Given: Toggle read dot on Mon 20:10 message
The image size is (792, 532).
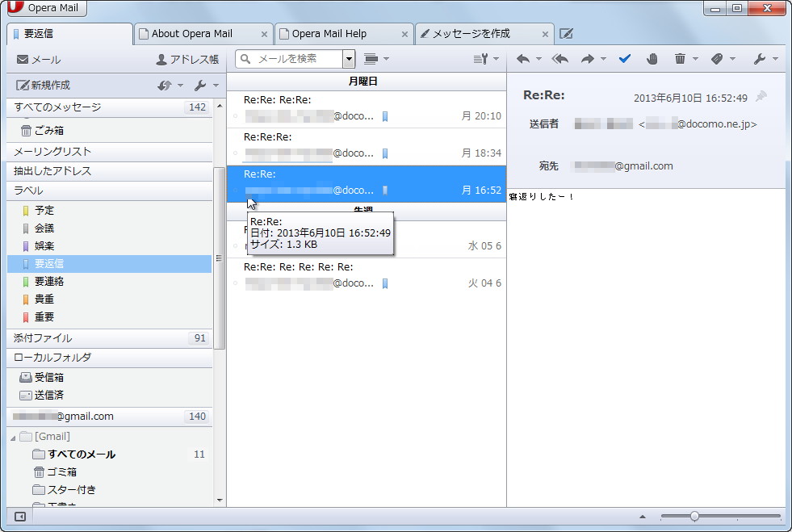Looking at the screenshot, I should tap(236, 117).
